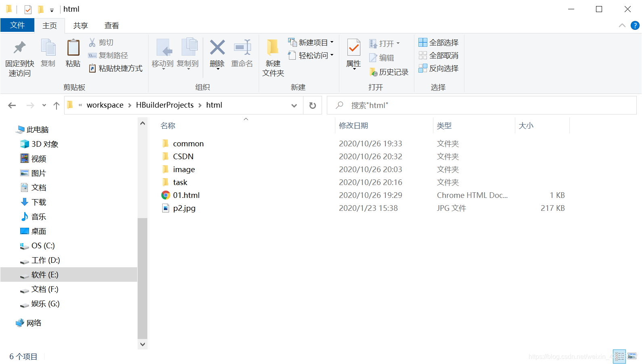The width and height of the screenshot is (642, 364).
Task: Switch to details view layout icon
Action: pos(619,356)
